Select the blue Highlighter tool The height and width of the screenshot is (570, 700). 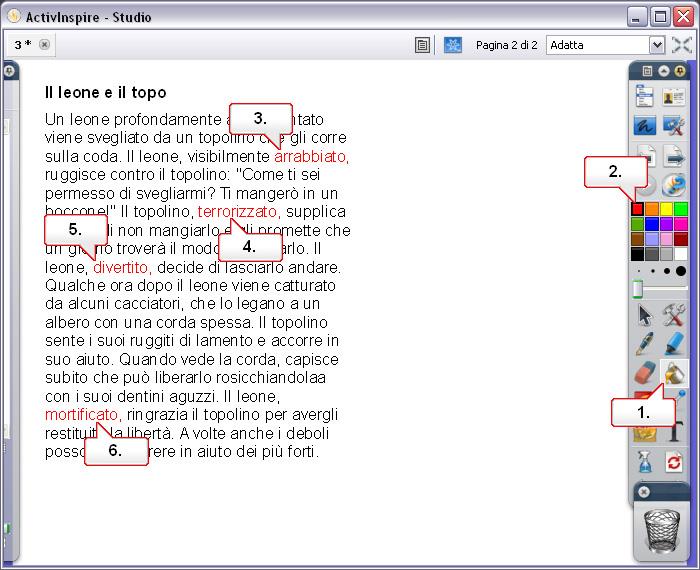click(674, 344)
